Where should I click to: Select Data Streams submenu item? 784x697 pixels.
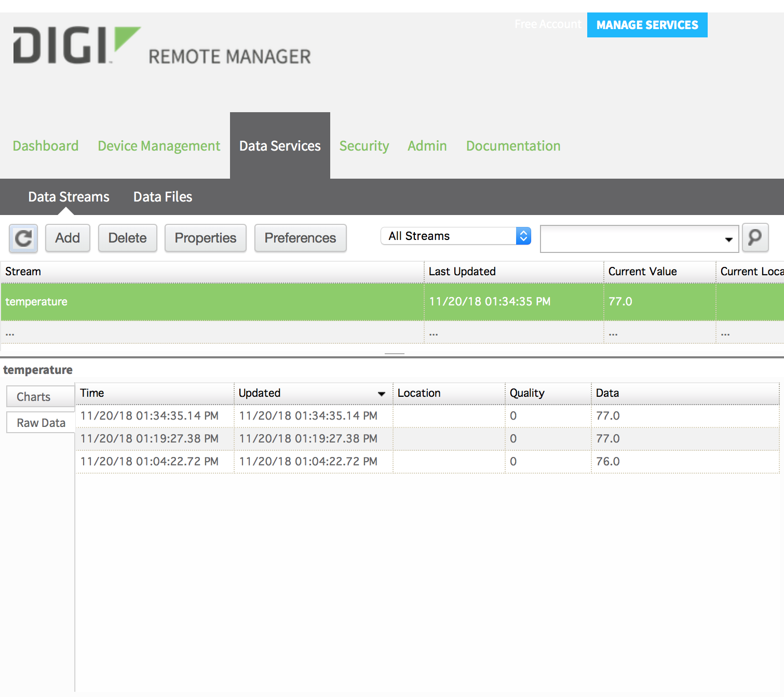(x=69, y=197)
